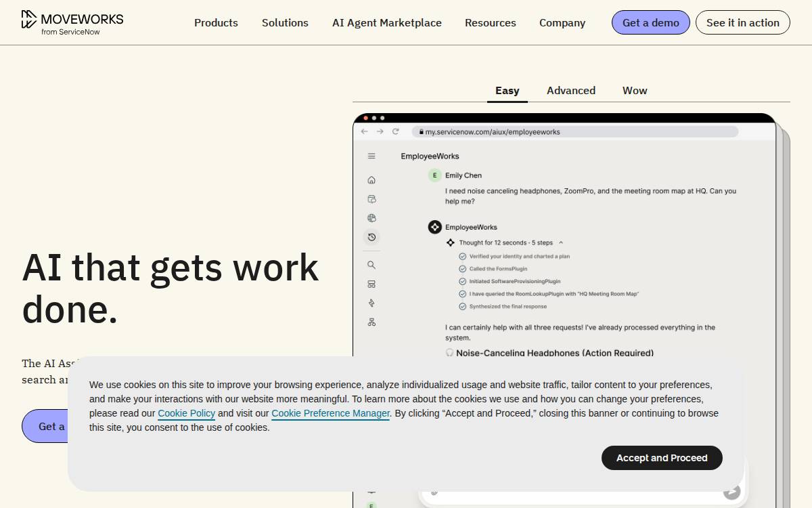Open the Solutions menu
Screen dimensions: 812x508
(285, 22)
